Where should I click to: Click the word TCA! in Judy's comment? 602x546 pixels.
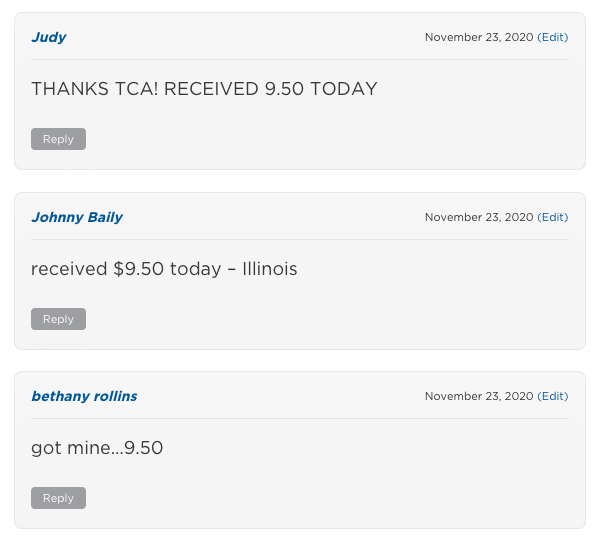coord(136,89)
